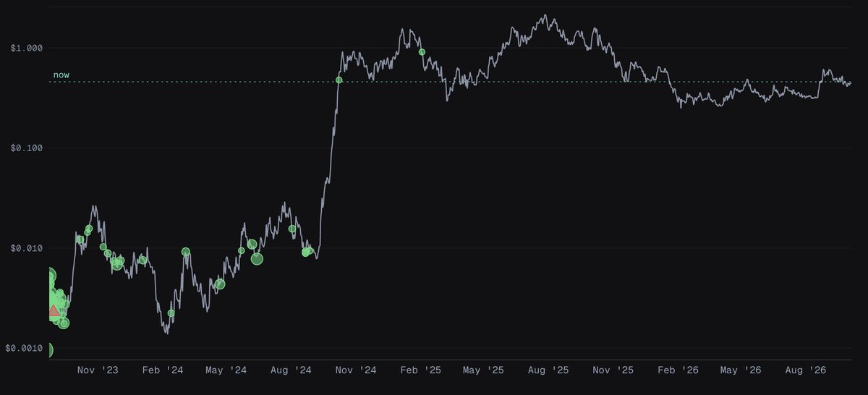Click the "Nov '23" date axis label
This screenshot has width=868, height=395.
[98, 370]
